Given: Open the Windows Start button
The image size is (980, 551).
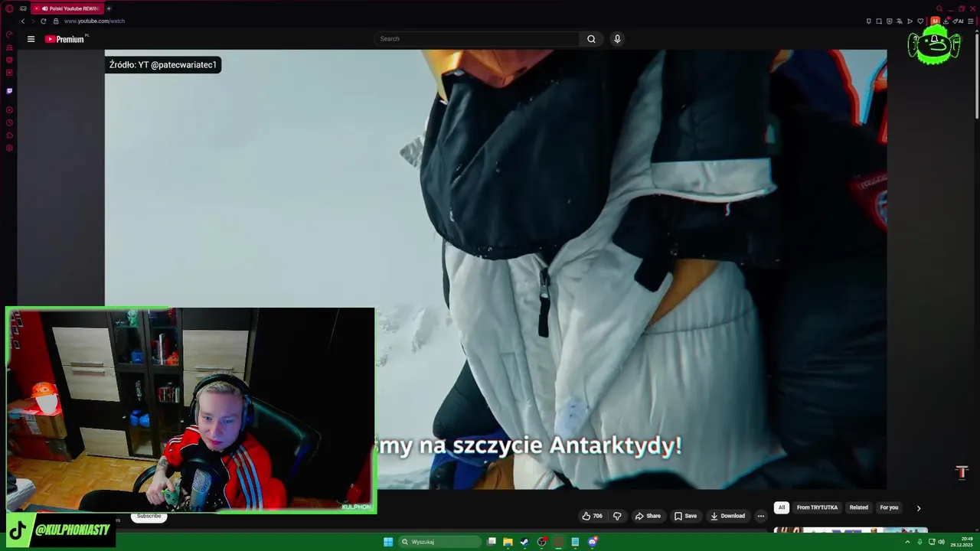Looking at the screenshot, I should [x=388, y=542].
